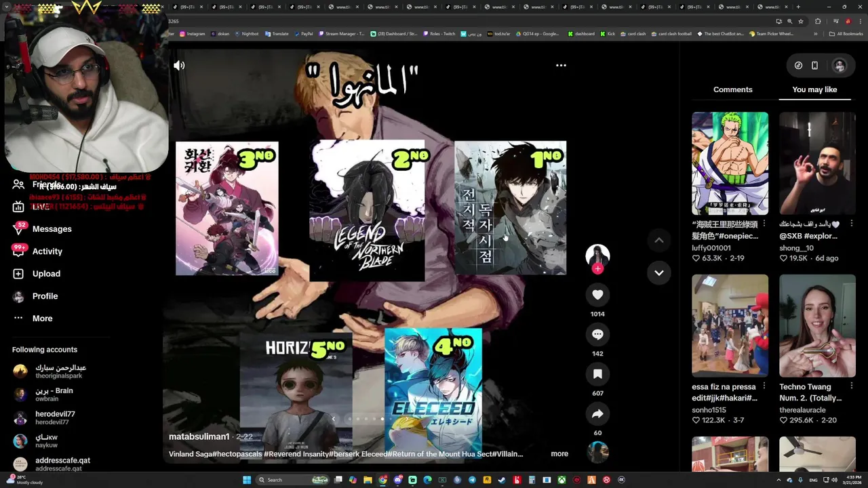The width and height of the screenshot is (868, 488).
Task: Save the video with the bookmark icon
Action: click(x=597, y=374)
